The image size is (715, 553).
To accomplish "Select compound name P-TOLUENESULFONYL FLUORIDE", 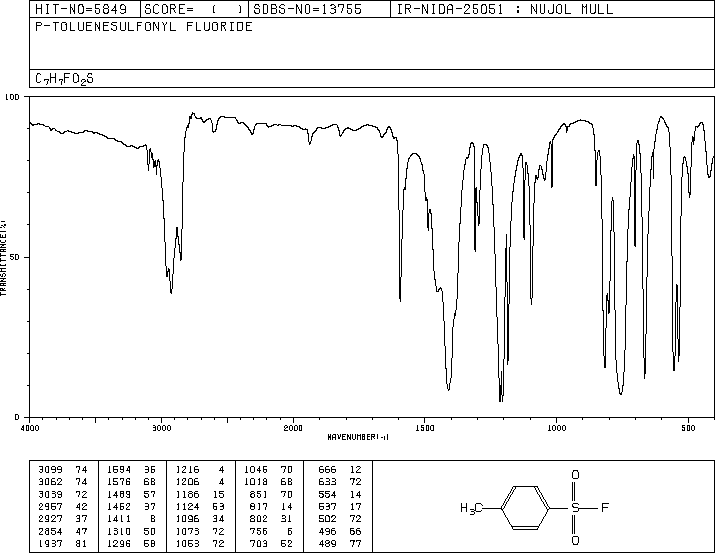I will [144, 27].
